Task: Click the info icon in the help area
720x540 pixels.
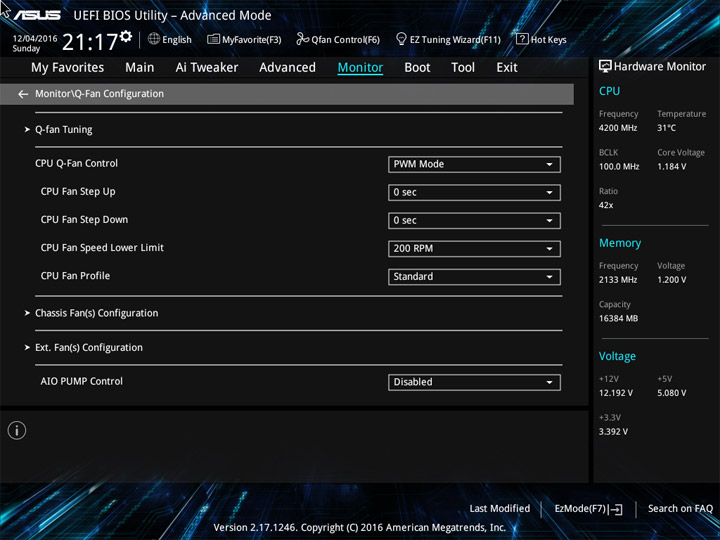Action: (x=17, y=430)
